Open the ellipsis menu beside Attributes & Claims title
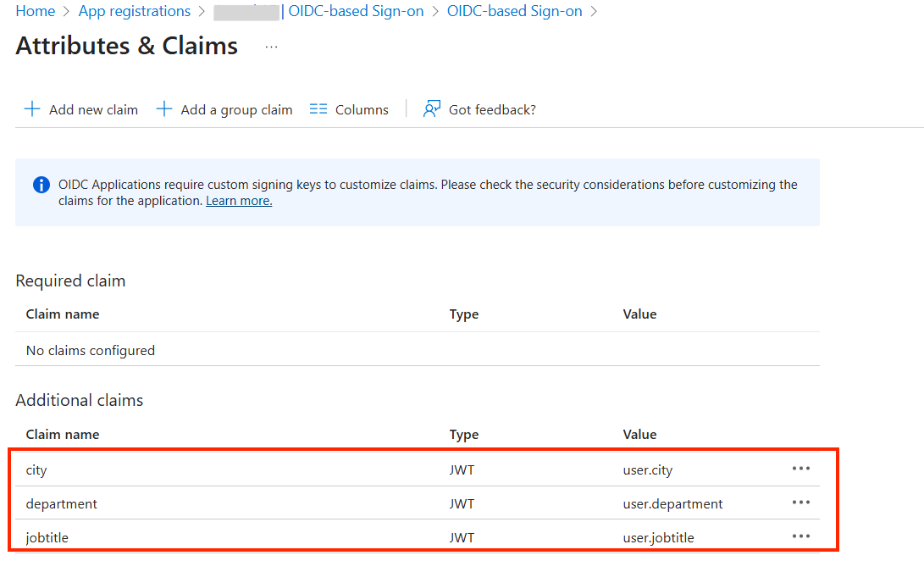 point(271,47)
